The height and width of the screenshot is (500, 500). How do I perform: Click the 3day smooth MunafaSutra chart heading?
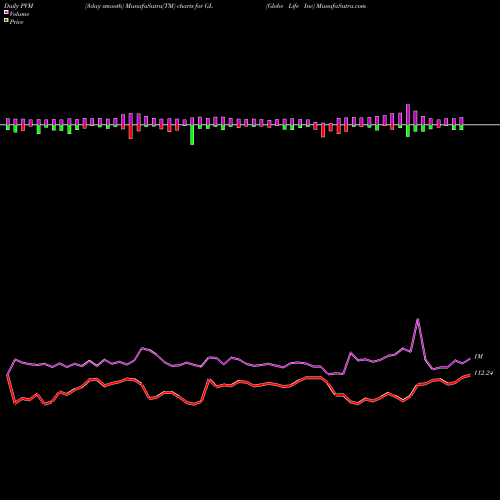(149, 6)
